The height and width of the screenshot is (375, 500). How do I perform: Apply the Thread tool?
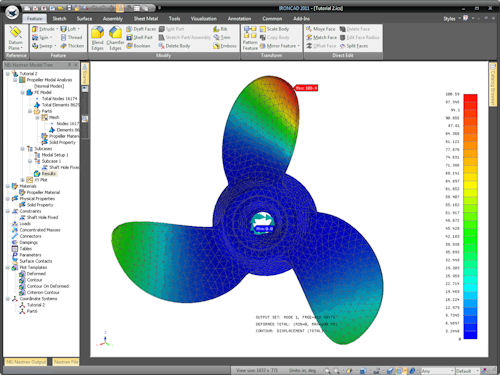point(71,37)
